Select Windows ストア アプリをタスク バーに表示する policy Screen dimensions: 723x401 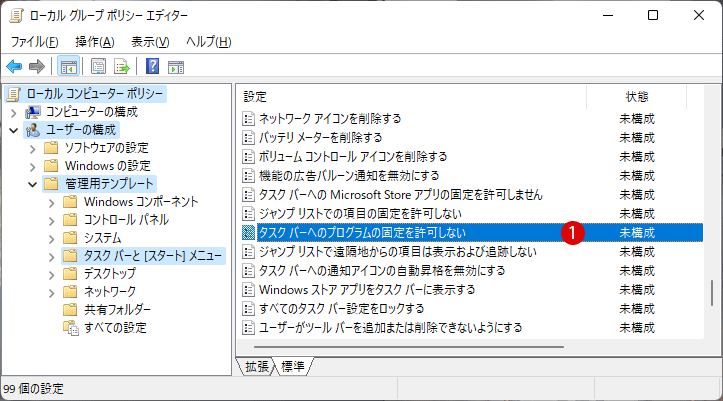point(367,289)
